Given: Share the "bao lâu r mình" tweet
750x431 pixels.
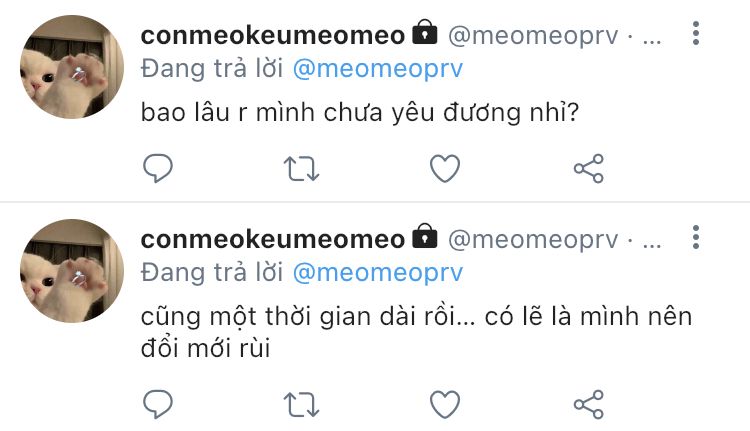Looking at the screenshot, I should [x=589, y=168].
